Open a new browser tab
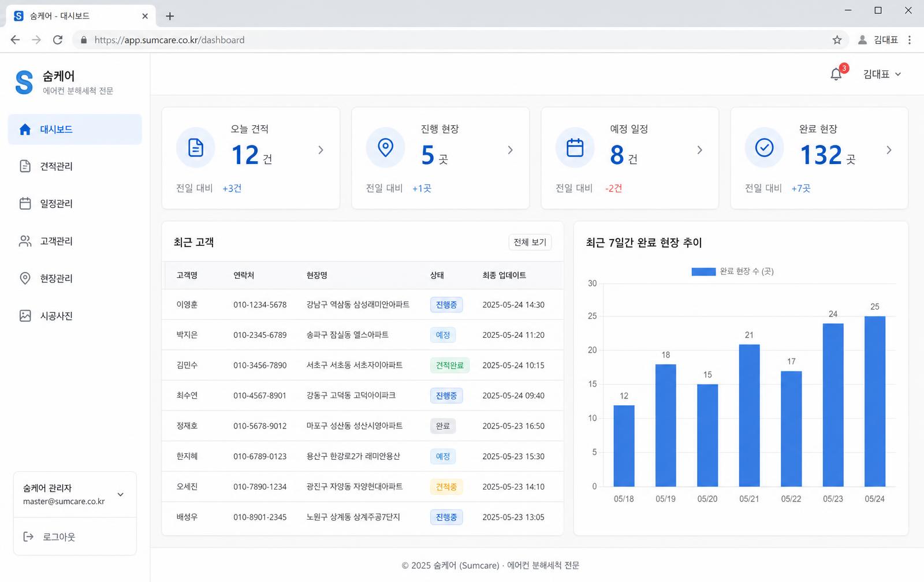This screenshot has width=924, height=582. (x=170, y=16)
